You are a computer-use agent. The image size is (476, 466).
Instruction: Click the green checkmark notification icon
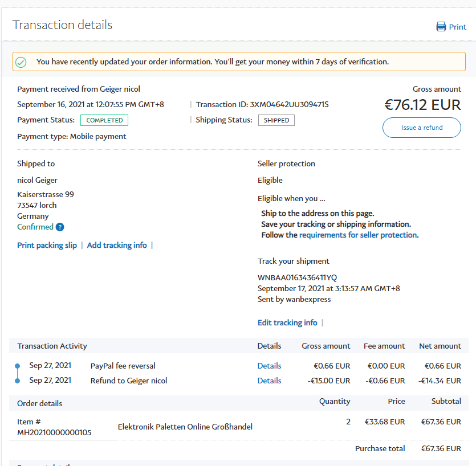(x=21, y=62)
